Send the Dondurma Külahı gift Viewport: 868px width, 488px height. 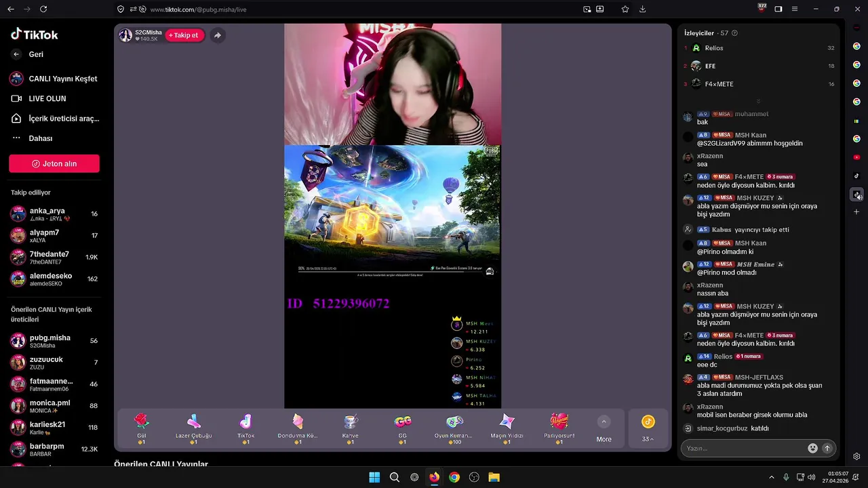point(298,430)
